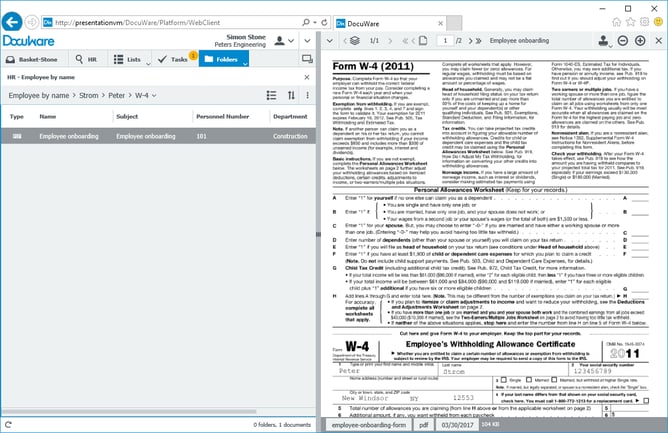Sort by Personnel Number column header
Image resolution: width=668 pixels, height=433 pixels.
[225, 116]
